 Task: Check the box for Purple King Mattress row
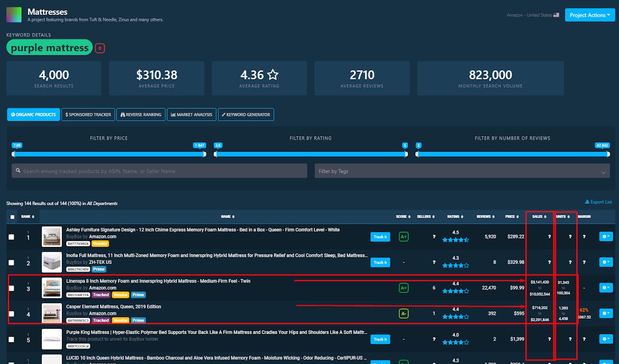[11, 339]
